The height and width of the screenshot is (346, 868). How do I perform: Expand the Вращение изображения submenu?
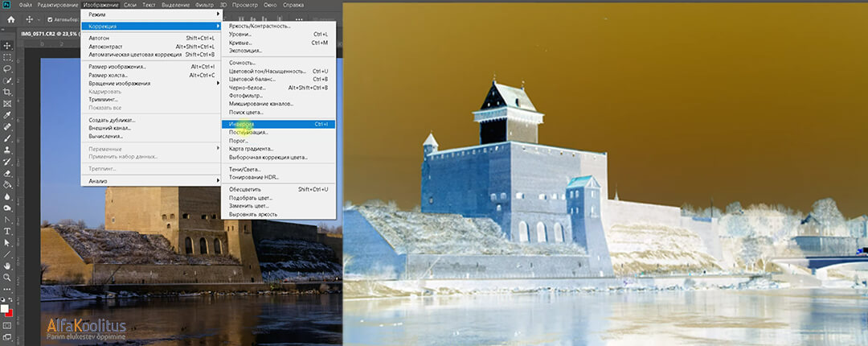click(152, 83)
